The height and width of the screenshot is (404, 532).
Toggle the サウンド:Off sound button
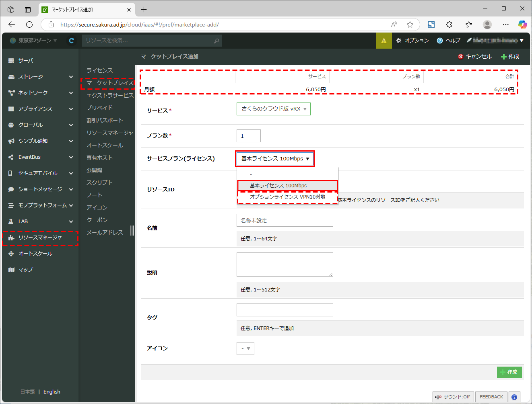point(453,397)
